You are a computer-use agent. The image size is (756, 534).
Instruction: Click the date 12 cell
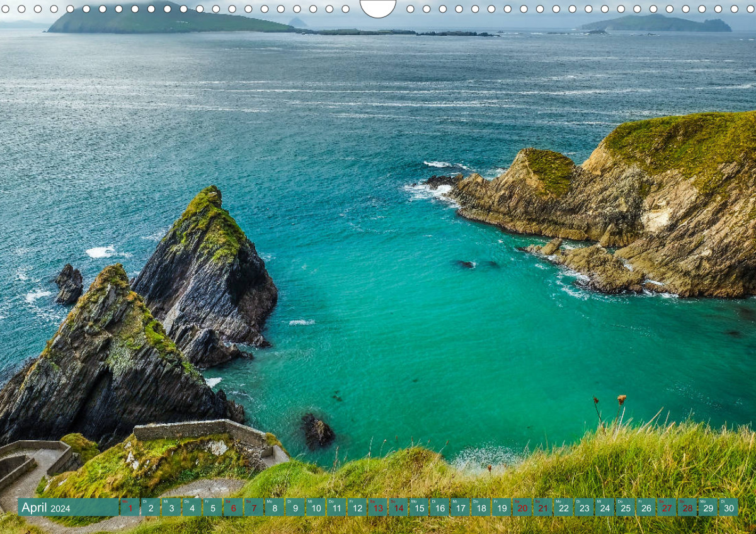tap(357, 508)
